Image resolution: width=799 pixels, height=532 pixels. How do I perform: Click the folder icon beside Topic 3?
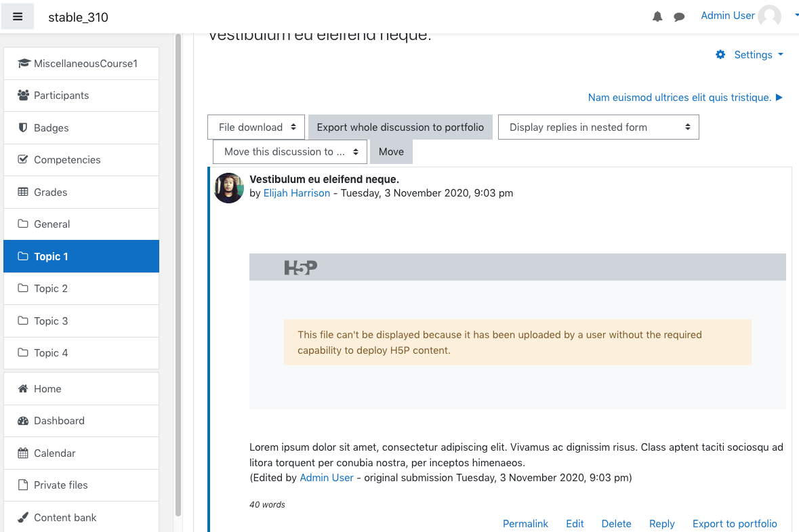[23, 321]
